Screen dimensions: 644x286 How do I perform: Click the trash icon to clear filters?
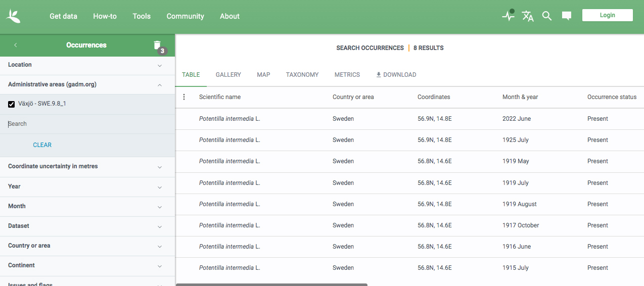pyautogui.click(x=157, y=45)
